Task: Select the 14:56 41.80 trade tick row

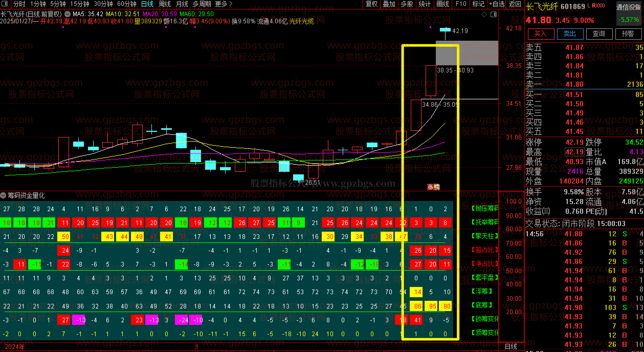Action: [x=584, y=234]
